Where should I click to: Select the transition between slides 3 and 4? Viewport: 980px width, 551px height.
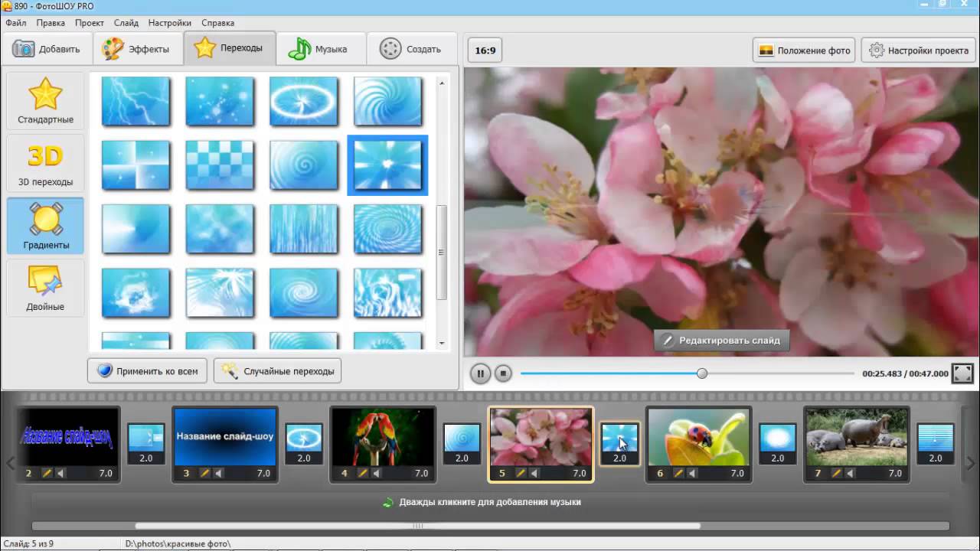point(304,444)
